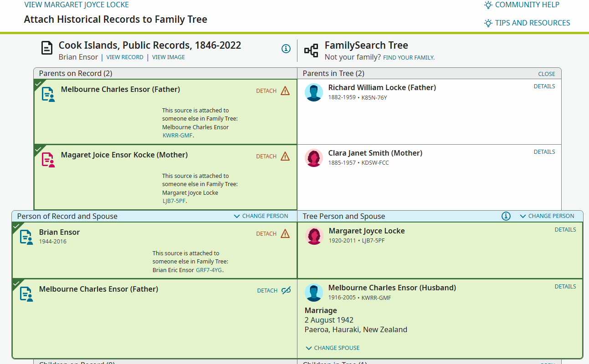Click Marriage date 2 August 1942

click(329, 320)
